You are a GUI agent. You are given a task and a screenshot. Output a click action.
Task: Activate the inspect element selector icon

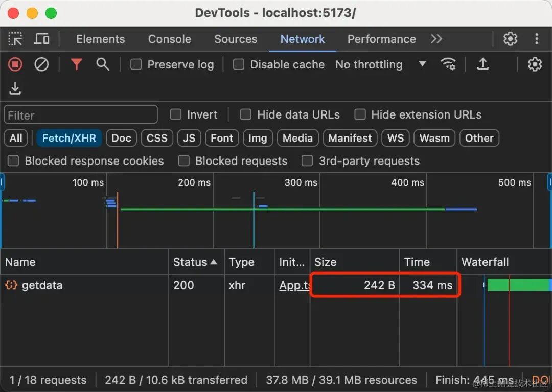click(15, 39)
